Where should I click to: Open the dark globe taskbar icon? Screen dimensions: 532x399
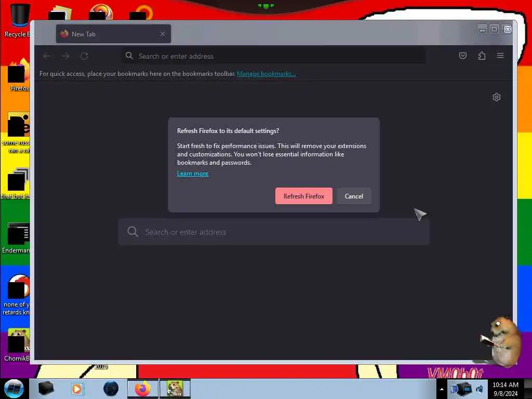coord(111,389)
